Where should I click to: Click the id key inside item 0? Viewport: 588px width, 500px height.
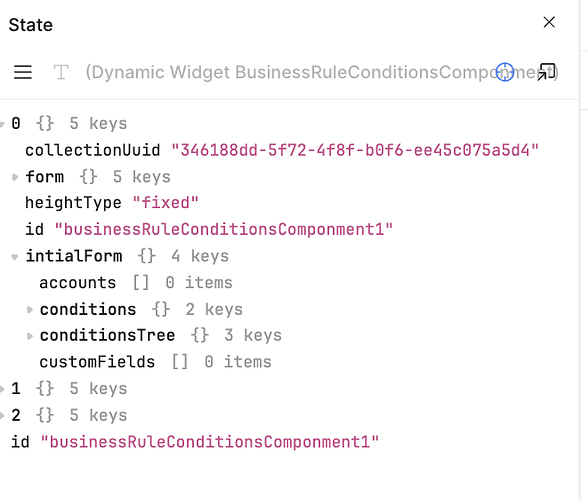coord(34,230)
